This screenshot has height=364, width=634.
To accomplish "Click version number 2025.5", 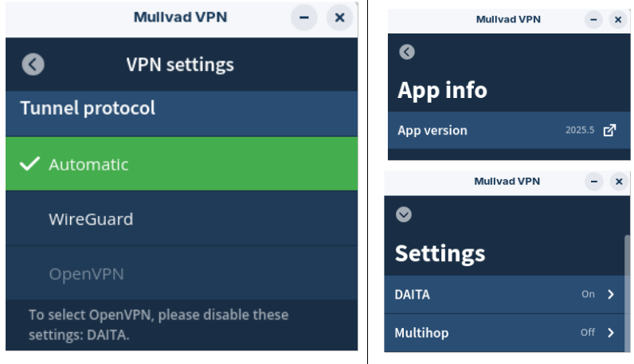I will point(580,130).
